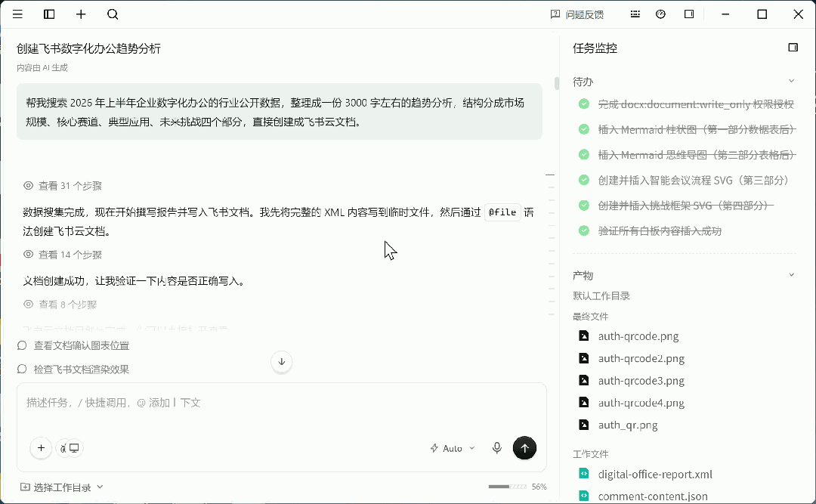The width and height of the screenshot is (816, 504).
Task: Click the top message outline marker
Action: [x=550, y=175]
